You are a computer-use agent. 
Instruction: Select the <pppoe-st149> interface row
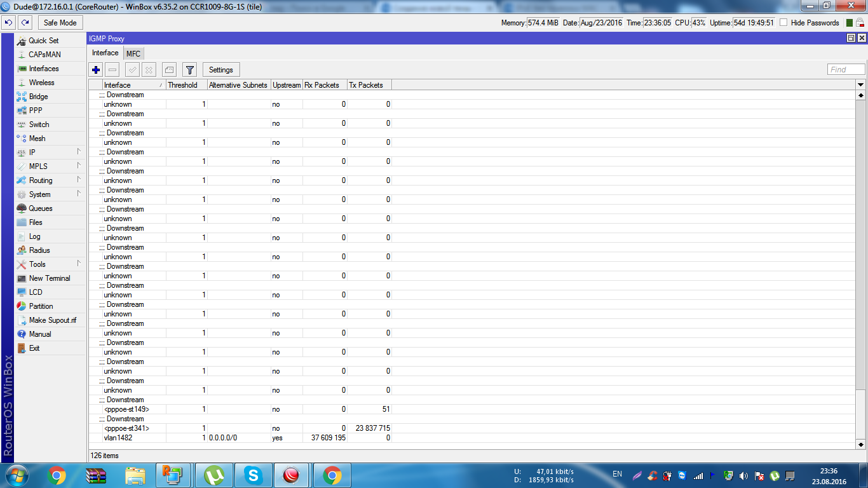pos(473,409)
